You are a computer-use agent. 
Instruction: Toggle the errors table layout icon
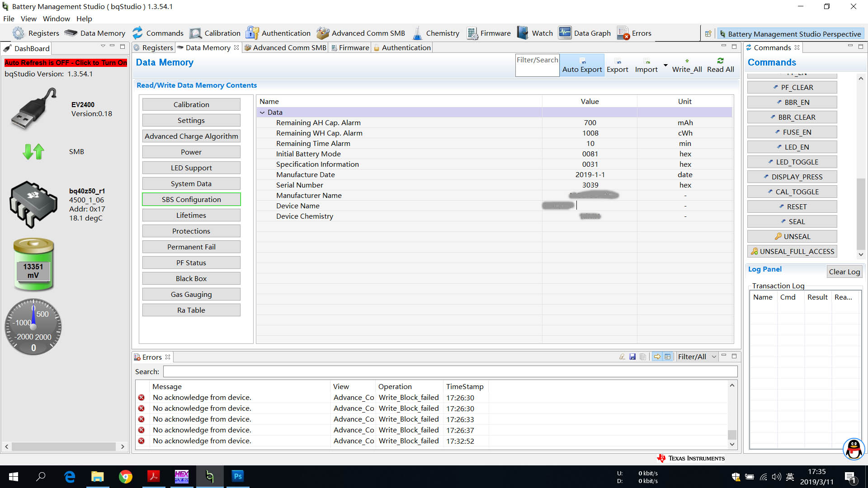(x=667, y=357)
